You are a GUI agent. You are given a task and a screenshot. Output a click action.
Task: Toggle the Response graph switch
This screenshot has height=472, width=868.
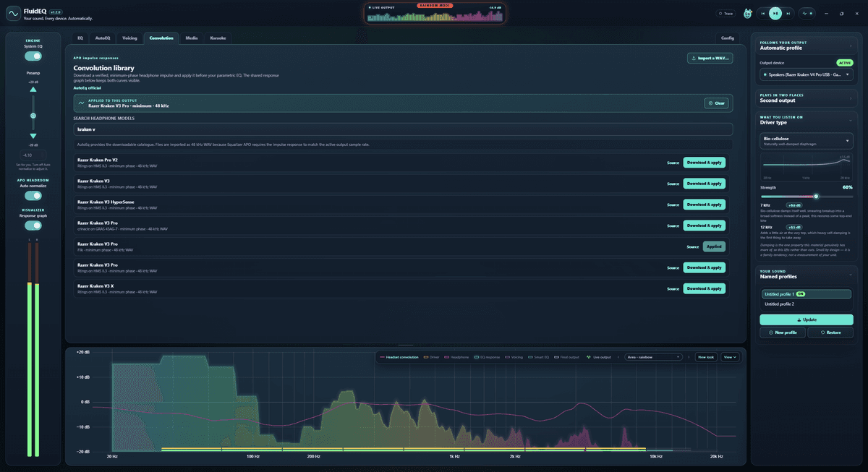click(x=33, y=226)
